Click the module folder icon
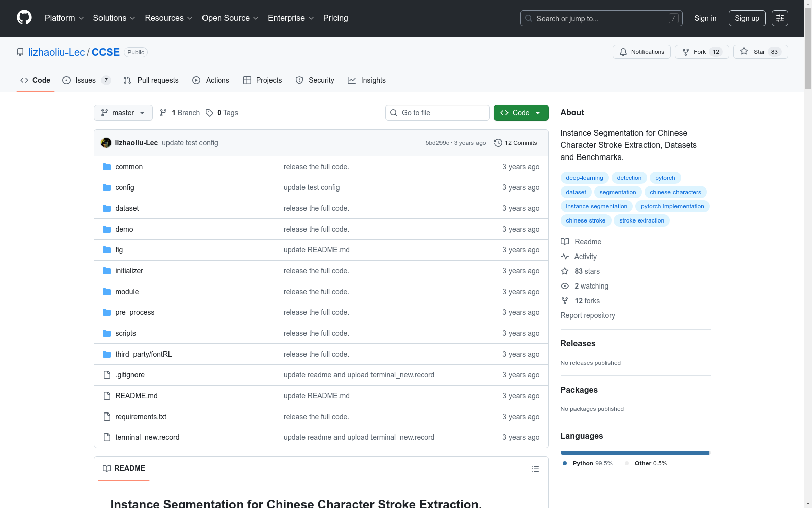Viewport: 812px width, 508px height. pos(107,292)
